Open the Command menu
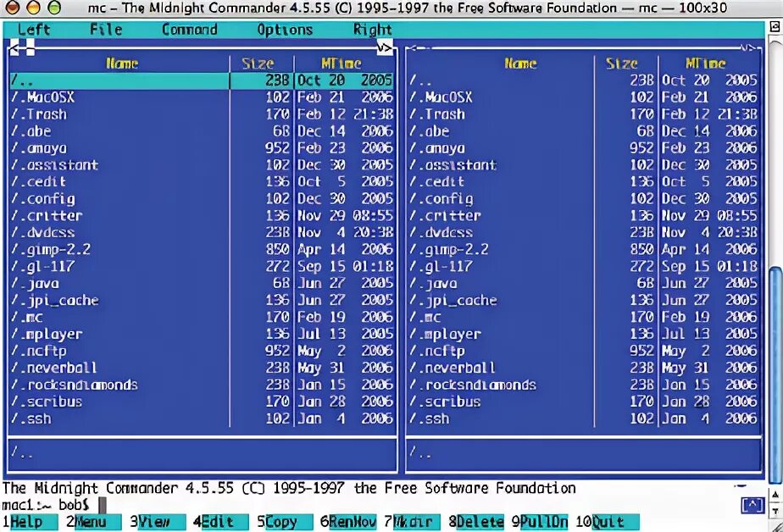The height and width of the screenshot is (532, 783). [189, 30]
